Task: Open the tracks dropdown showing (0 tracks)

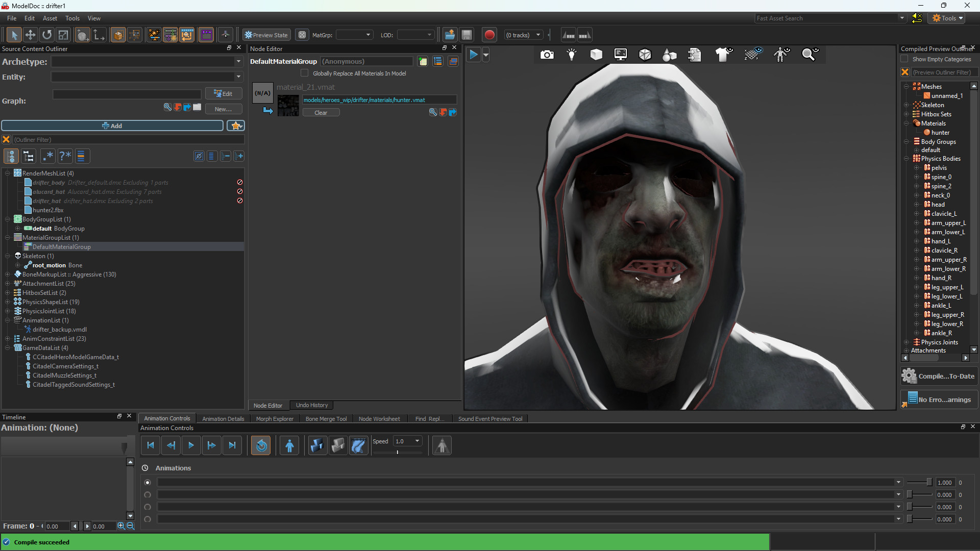Action: pyautogui.click(x=523, y=35)
